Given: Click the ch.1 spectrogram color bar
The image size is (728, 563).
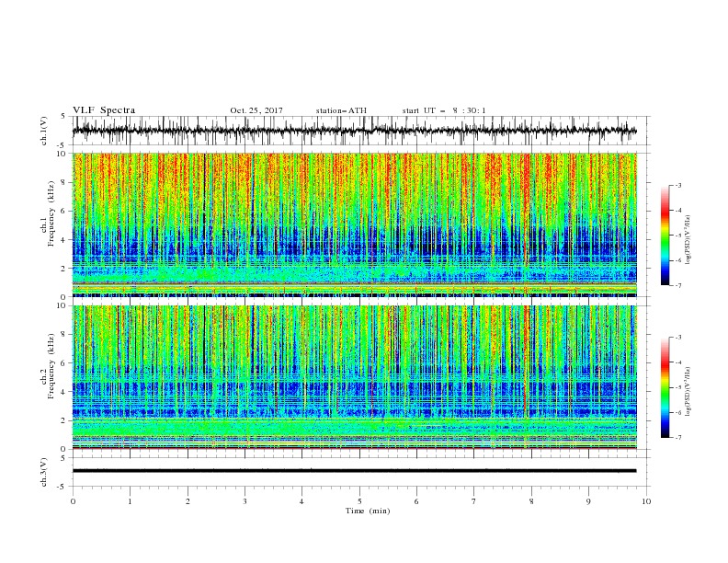Looking at the screenshot, I should 665,236.
